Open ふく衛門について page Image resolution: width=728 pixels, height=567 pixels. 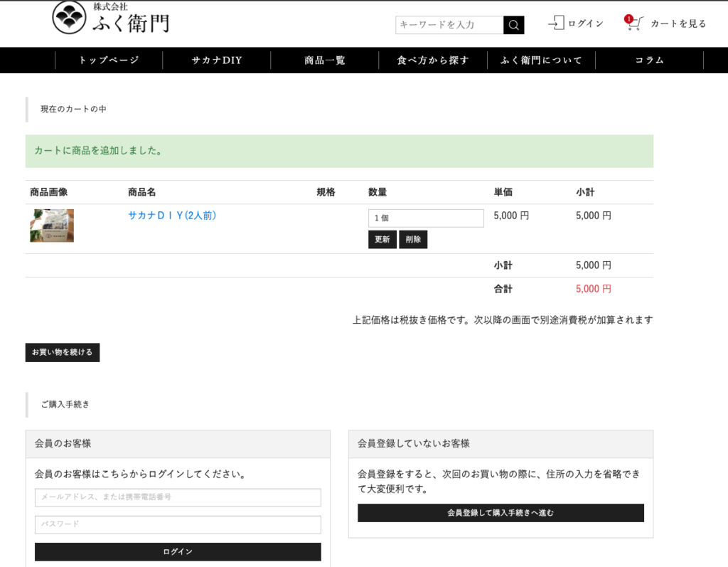click(541, 60)
